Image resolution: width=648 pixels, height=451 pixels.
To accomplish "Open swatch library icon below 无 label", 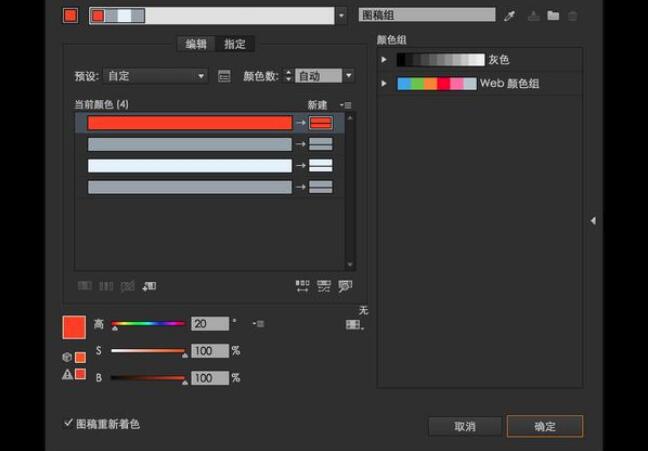I will (x=355, y=325).
